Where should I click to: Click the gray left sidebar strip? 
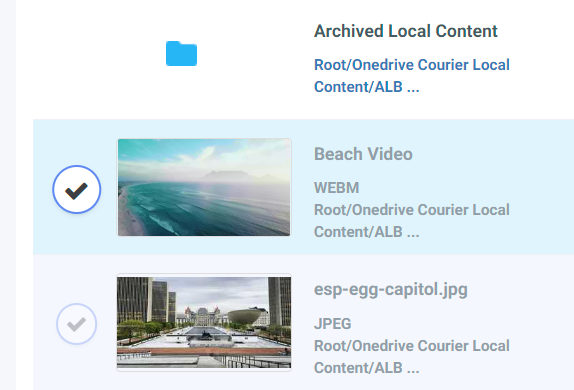[x=8, y=195]
